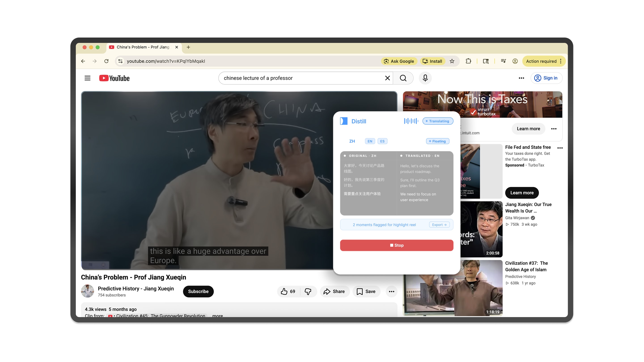Open the 2:00:58 Jiang Xueqin video thumbnail
This screenshot has width=644, height=362.
tap(481, 229)
